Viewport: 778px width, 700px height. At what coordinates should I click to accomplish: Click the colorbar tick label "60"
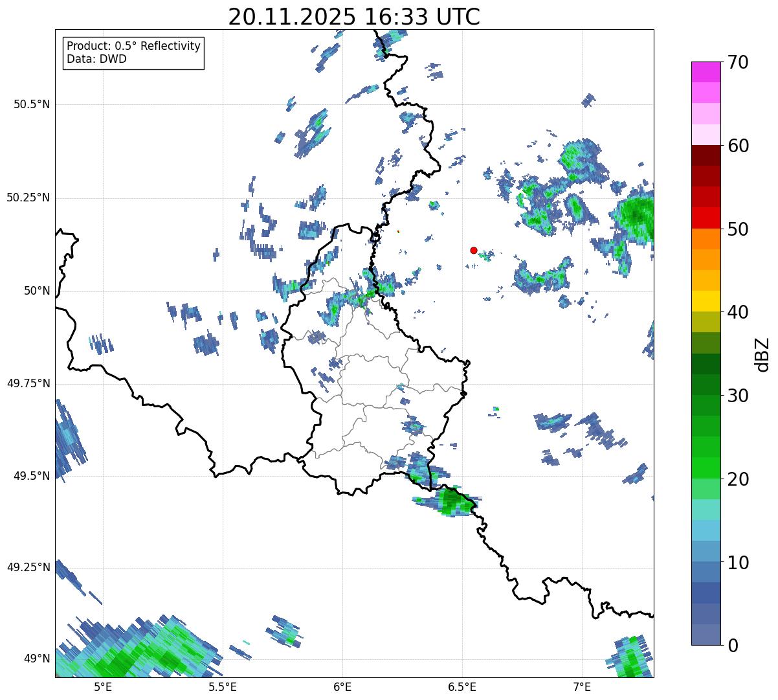[x=737, y=146]
